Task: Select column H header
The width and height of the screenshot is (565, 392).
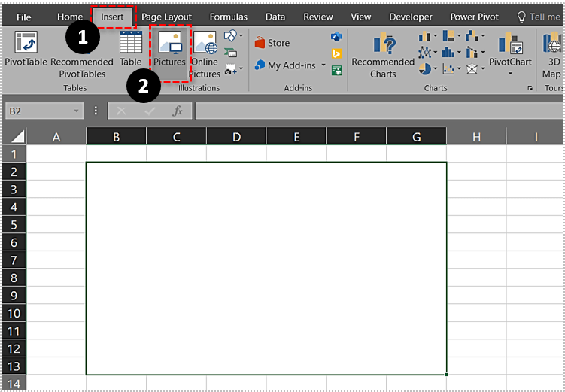Action: (x=476, y=136)
